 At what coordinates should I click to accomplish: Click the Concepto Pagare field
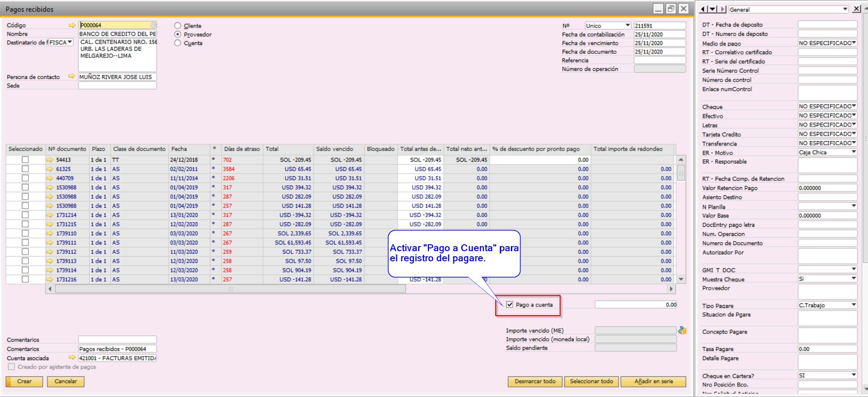pos(827,335)
